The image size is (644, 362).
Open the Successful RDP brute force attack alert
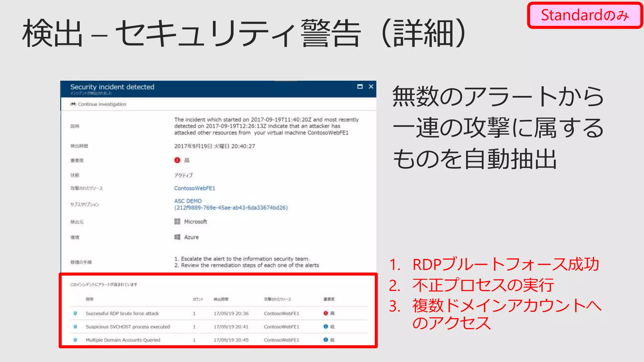(122, 313)
